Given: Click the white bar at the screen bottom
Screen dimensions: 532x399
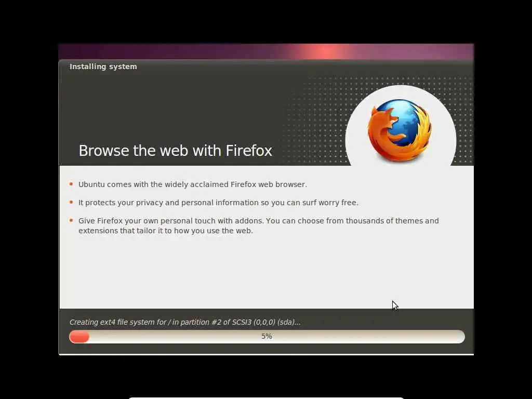Looking at the screenshot, I should tap(266, 397).
